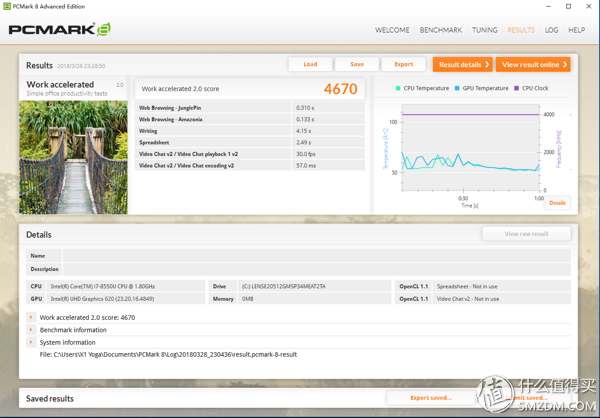Select Video Chat encoding v2 row

point(250,165)
